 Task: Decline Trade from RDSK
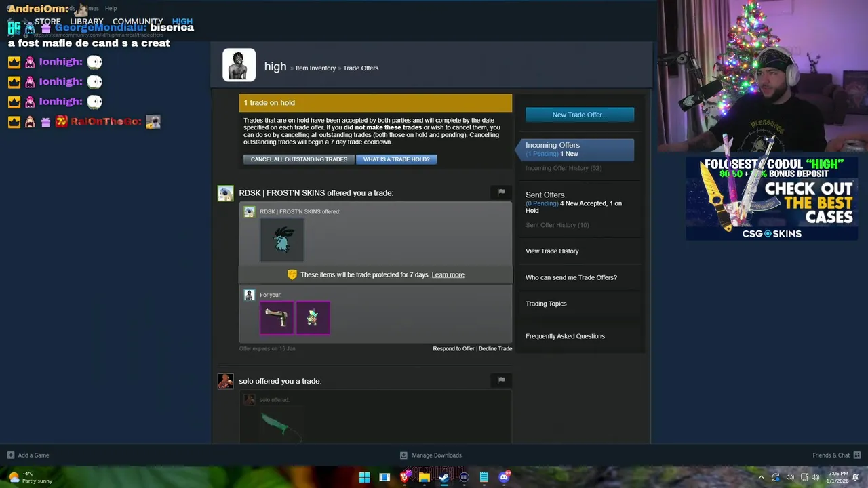[495, 348]
